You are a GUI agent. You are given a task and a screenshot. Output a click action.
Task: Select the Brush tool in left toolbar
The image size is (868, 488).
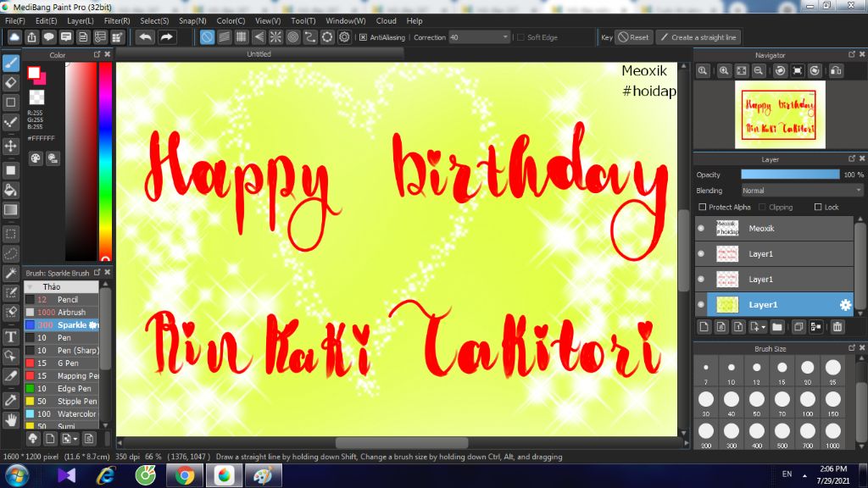click(x=10, y=63)
